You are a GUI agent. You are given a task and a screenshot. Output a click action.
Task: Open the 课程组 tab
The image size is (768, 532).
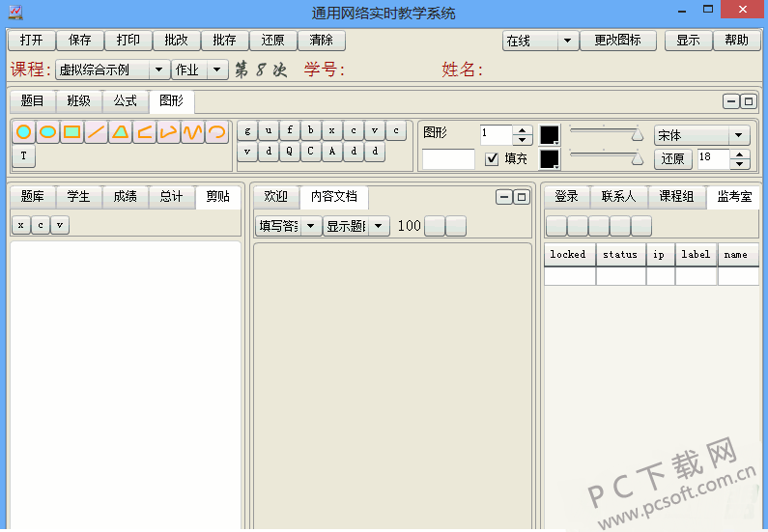tap(676, 197)
